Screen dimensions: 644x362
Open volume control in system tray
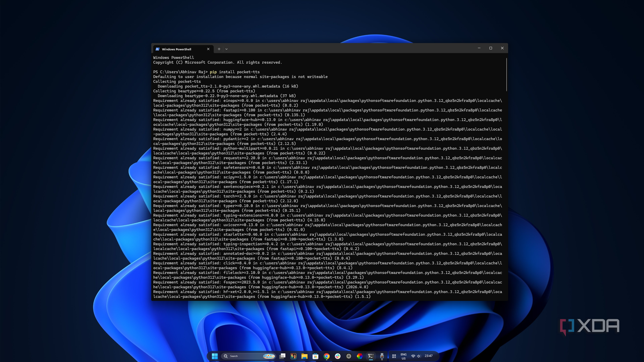tap(419, 356)
